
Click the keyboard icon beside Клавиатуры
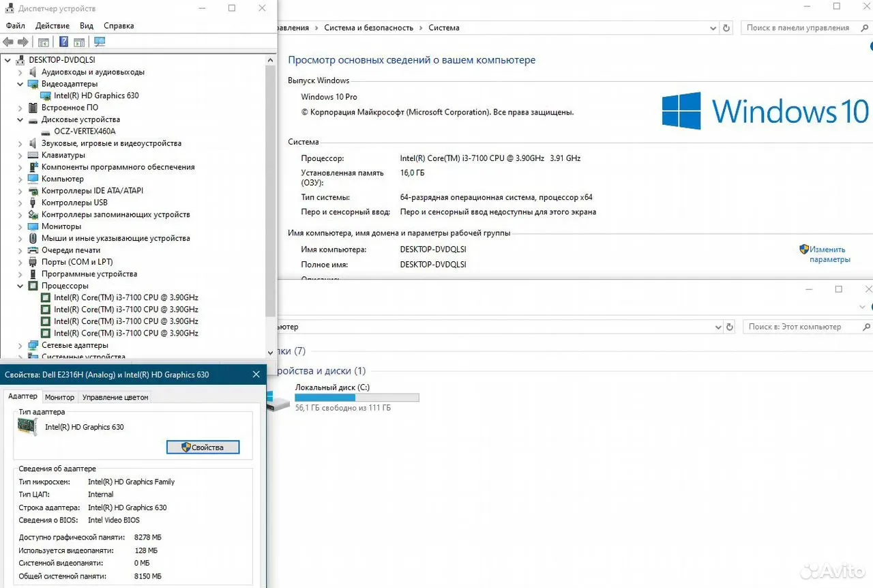(33, 156)
